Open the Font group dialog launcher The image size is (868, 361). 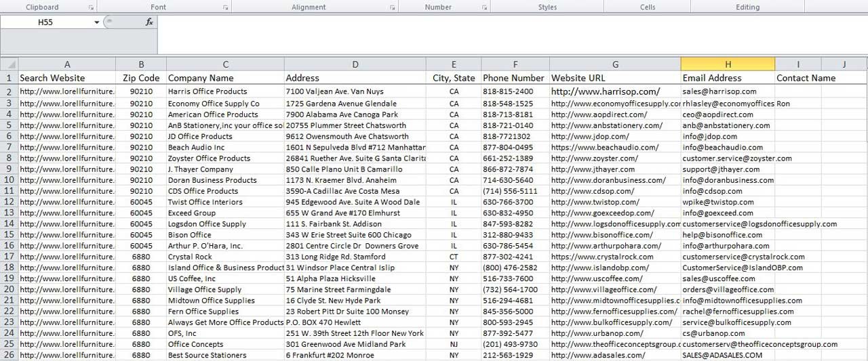point(226,7)
